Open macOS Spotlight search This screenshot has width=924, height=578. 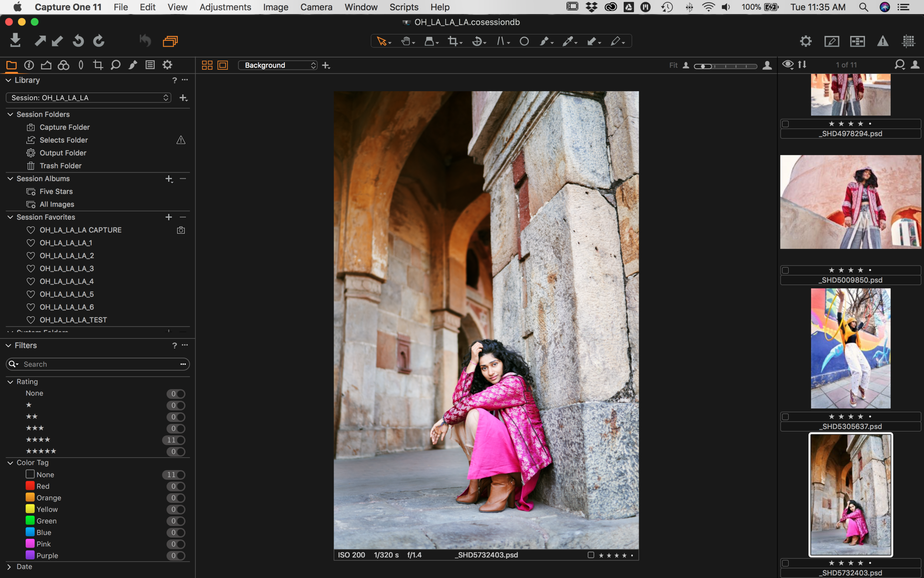(x=864, y=7)
